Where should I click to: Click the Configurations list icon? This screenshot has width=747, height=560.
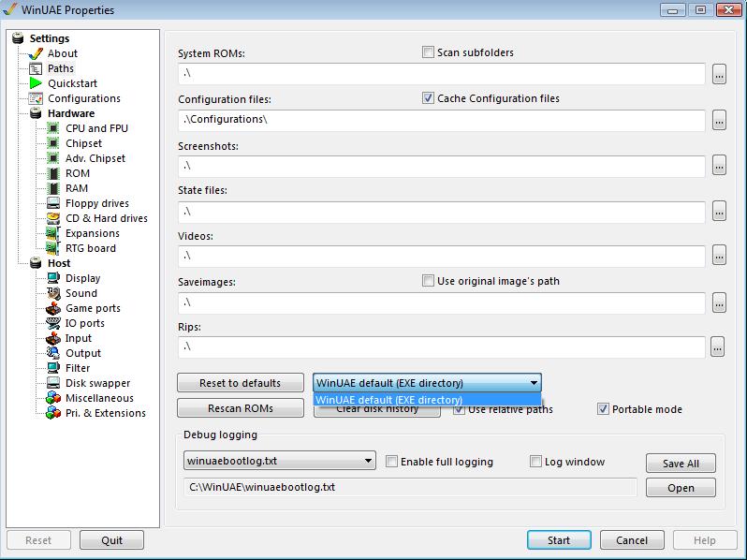[x=36, y=98]
